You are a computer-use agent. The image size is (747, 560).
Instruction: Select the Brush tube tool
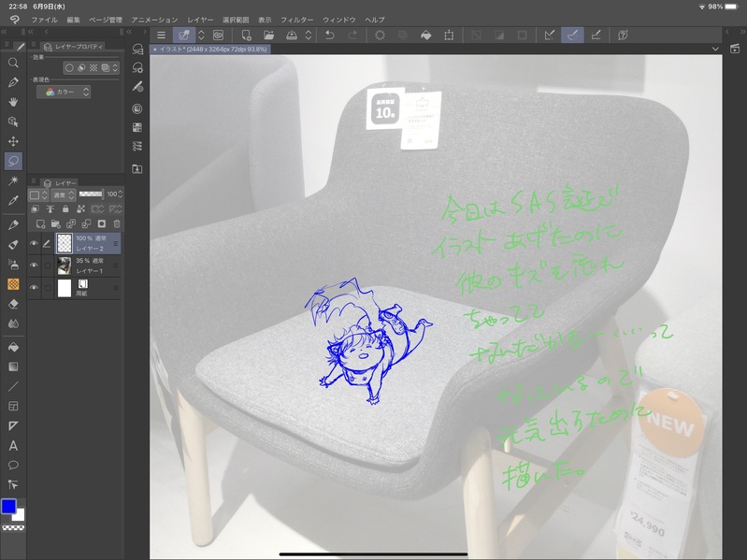pyautogui.click(x=13, y=245)
